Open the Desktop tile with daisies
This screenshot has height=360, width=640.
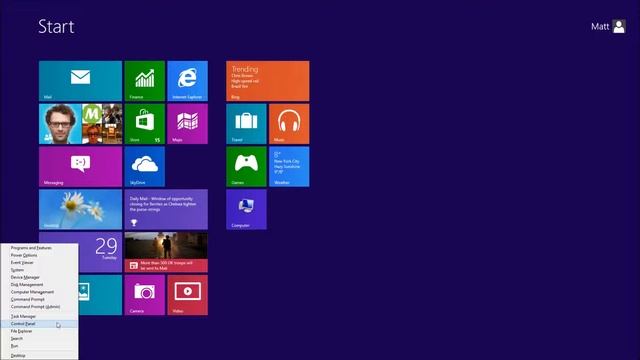point(80,209)
